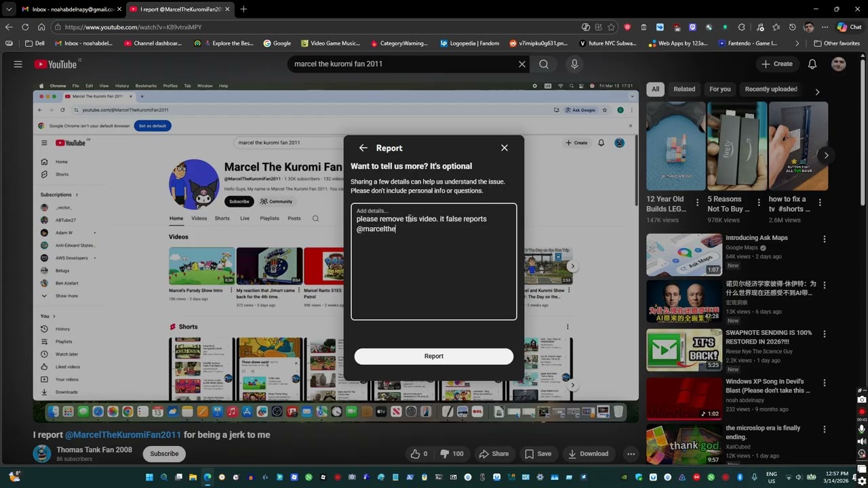Image resolution: width=868 pixels, height=488 pixels.
Task: Open menu for microslop era video
Action: 824,430
